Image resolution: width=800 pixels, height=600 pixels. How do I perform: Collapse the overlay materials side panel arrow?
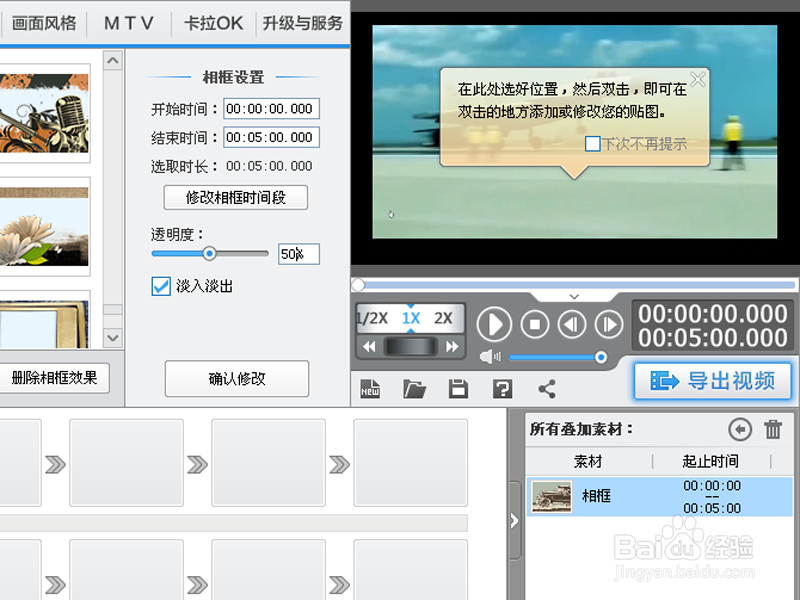coord(514,520)
